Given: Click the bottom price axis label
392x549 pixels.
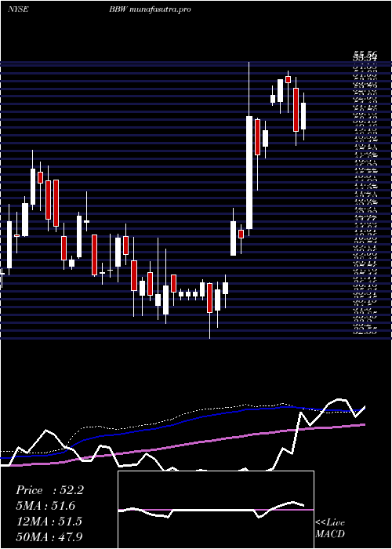Looking at the screenshot, I should pyautogui.click(x=365, y=333).
